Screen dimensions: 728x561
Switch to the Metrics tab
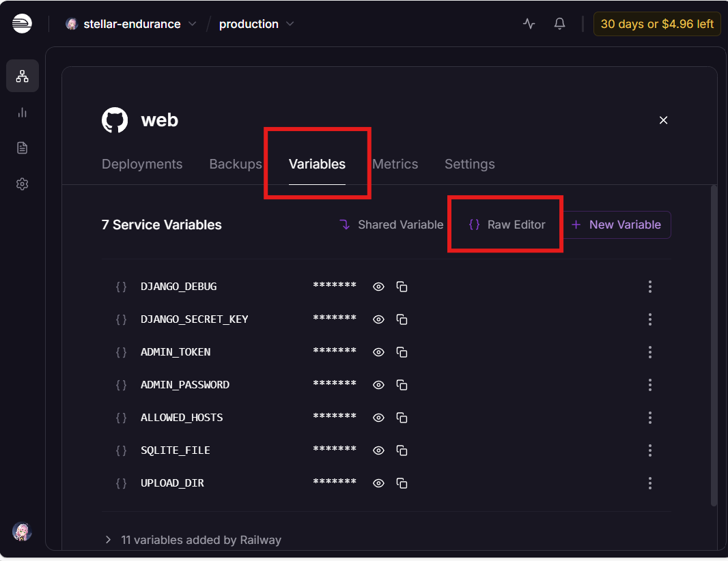[x=395, y=164]
